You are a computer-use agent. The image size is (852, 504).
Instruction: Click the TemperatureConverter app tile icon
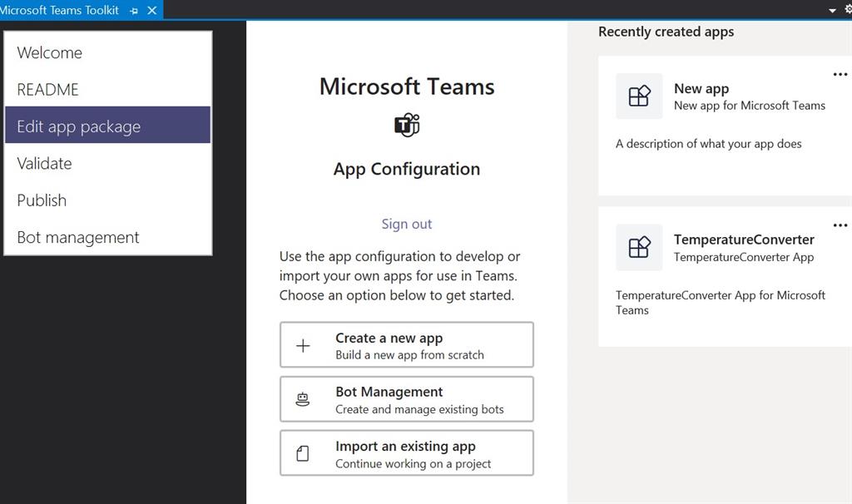tap(639, 247)
